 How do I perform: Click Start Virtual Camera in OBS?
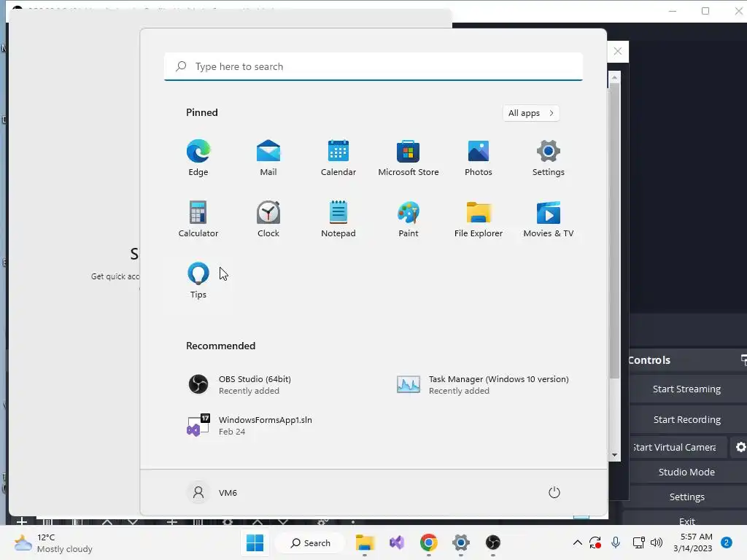pyautogui.click(x=678, y=447)
